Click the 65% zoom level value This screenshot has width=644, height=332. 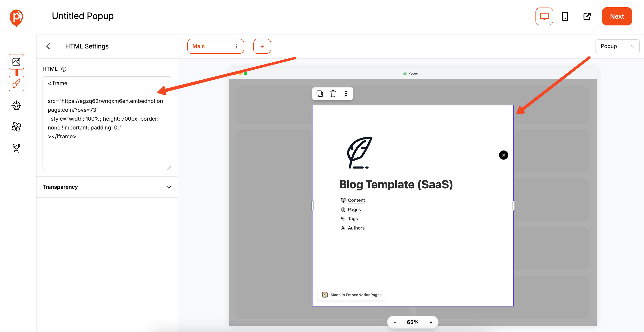point(413,322)
